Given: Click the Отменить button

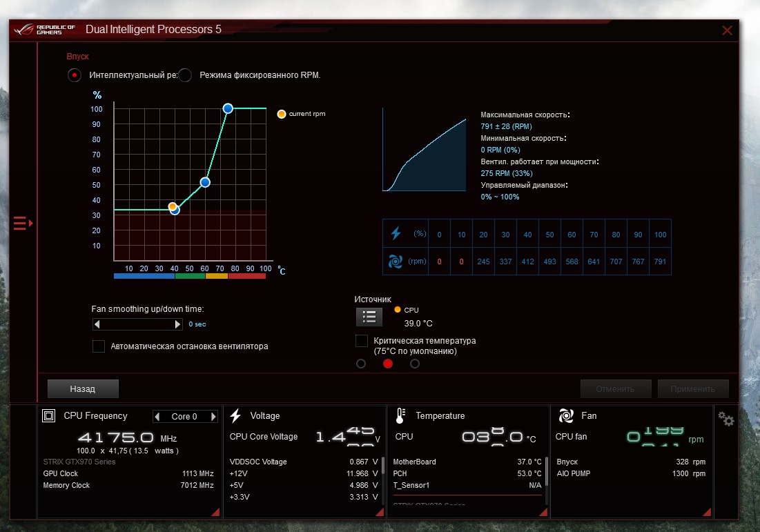Looking at the screenshot, I should [x=615, y=388].
